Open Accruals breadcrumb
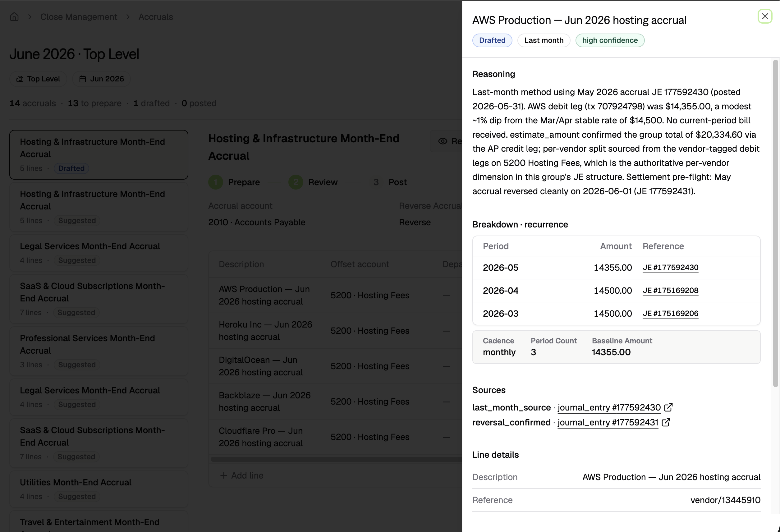This screenshot has height=532, width=780. coord(156,17)
